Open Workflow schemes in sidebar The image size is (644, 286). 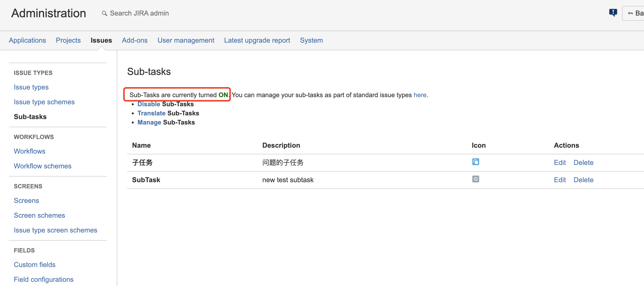tap(43, 166)
